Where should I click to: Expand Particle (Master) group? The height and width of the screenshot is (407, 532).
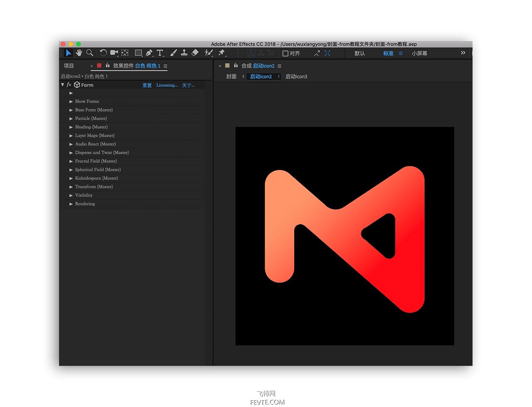click(71, 119)
